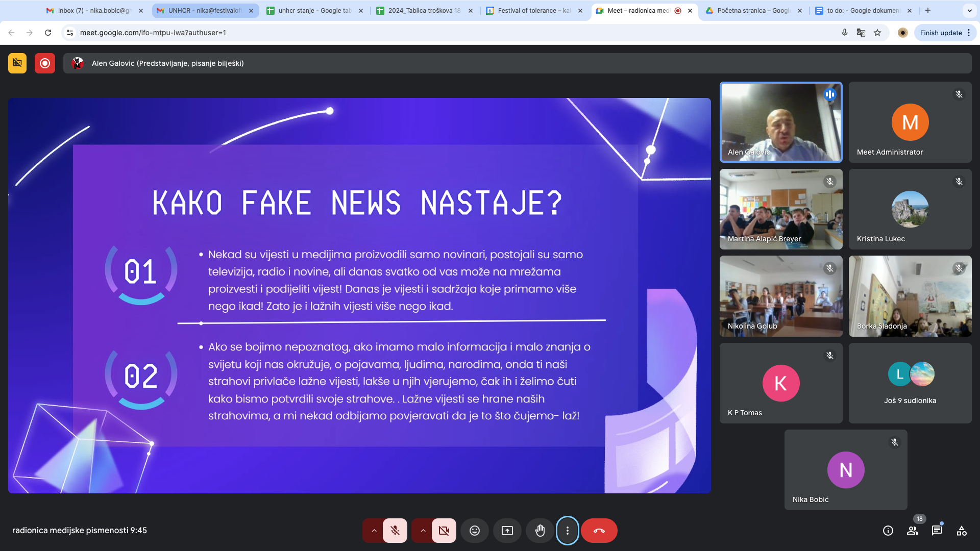The image size is (980, 551).
Task: Open the chat messages panel
Action: coord(937,531)
